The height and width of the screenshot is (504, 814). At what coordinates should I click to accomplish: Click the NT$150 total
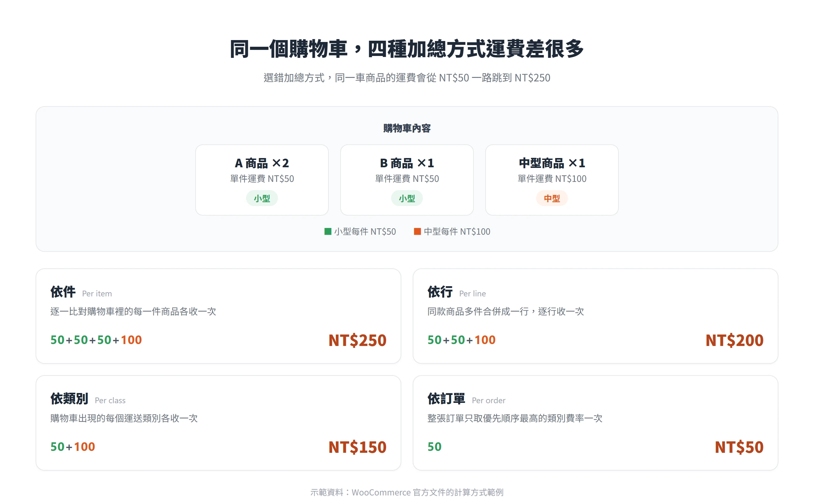coord(357,447)
